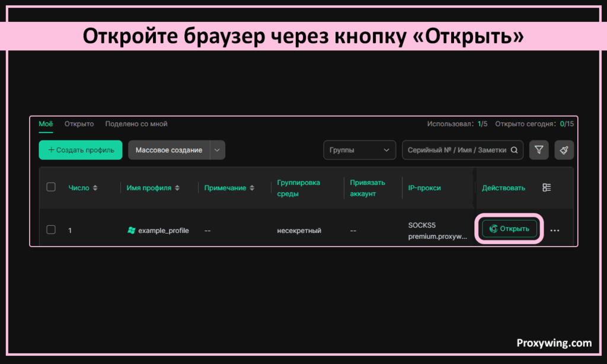Click Открыть button to launch browser
Viewport: 607px width, 364px height.
coord(510,229)
